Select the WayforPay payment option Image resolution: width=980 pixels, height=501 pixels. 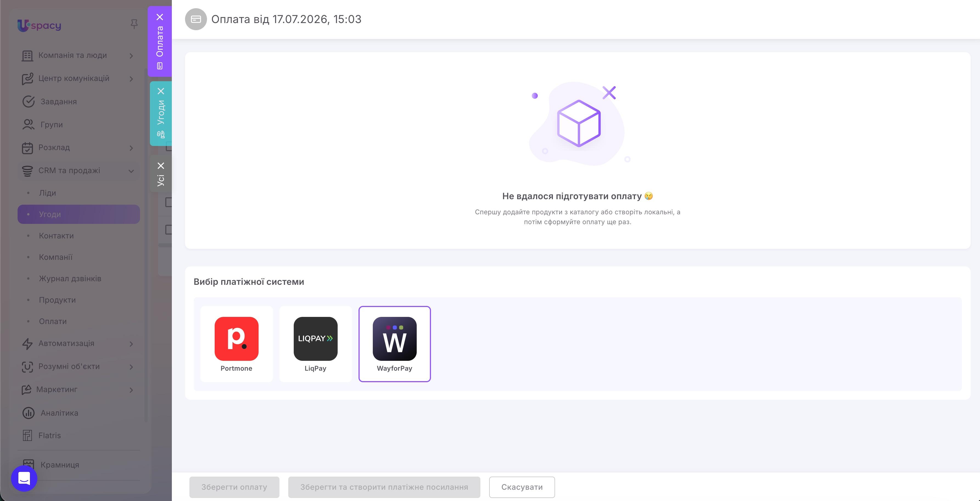tap(394, 344)
